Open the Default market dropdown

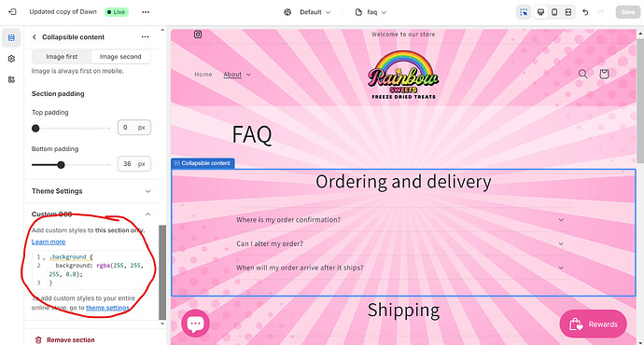click(315, 12)
